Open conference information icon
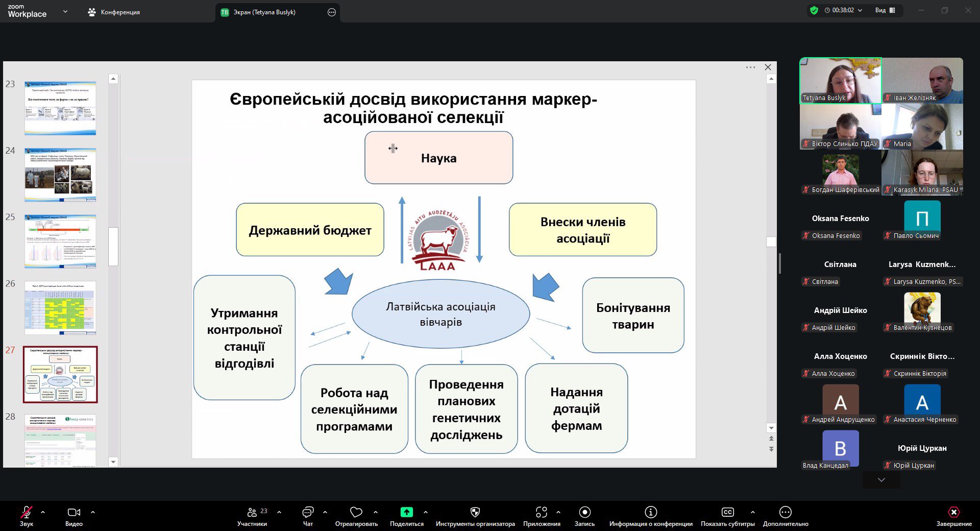Viewport: 980px width, 531px height. pyautogui.click(x=650, y=512)
